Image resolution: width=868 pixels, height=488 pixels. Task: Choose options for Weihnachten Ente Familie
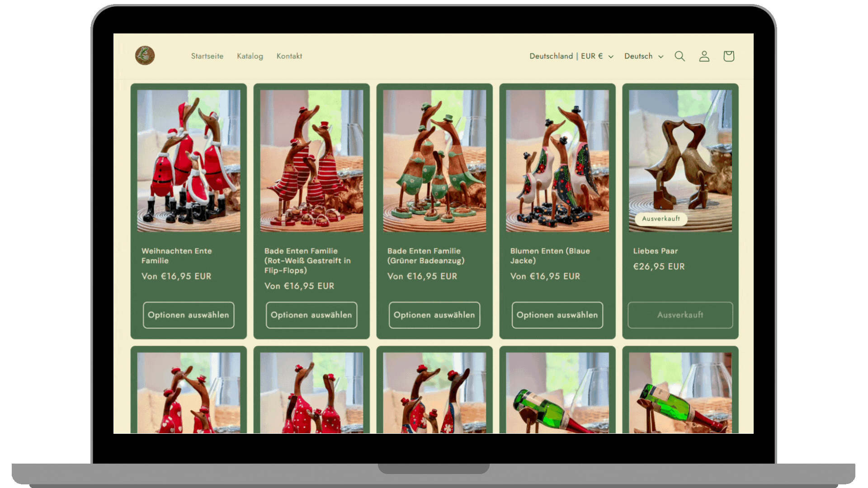pyautogui.click(x=189, y=315)
